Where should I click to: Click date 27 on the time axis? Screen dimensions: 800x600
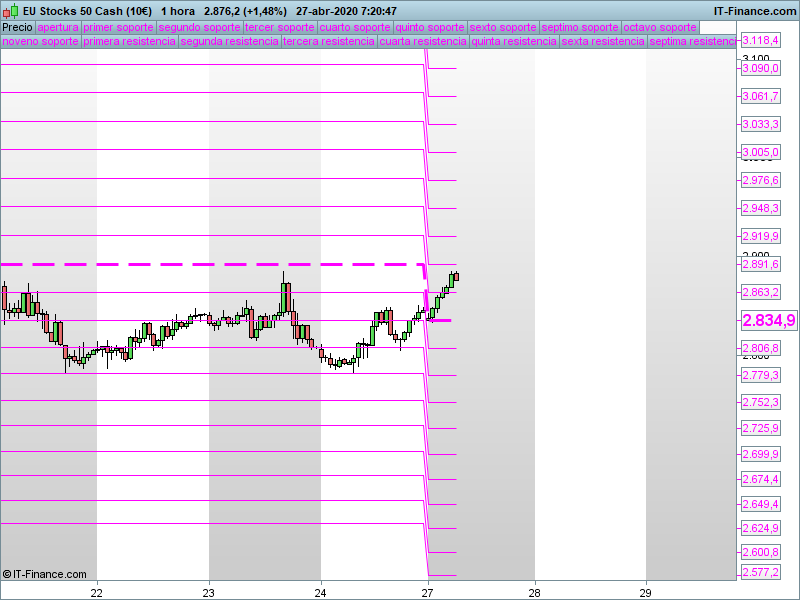(x=427, y=590)
